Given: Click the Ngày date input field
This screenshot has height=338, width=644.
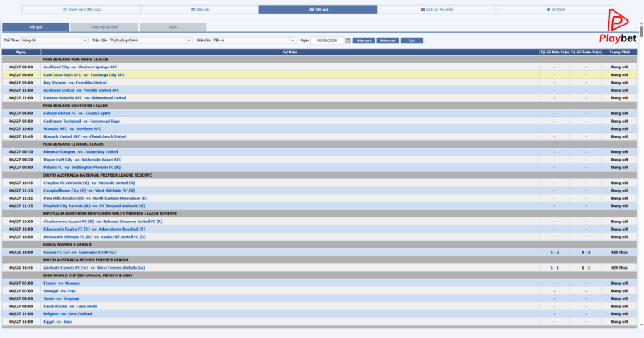Looking at the screenshot, I should [327, 41].
